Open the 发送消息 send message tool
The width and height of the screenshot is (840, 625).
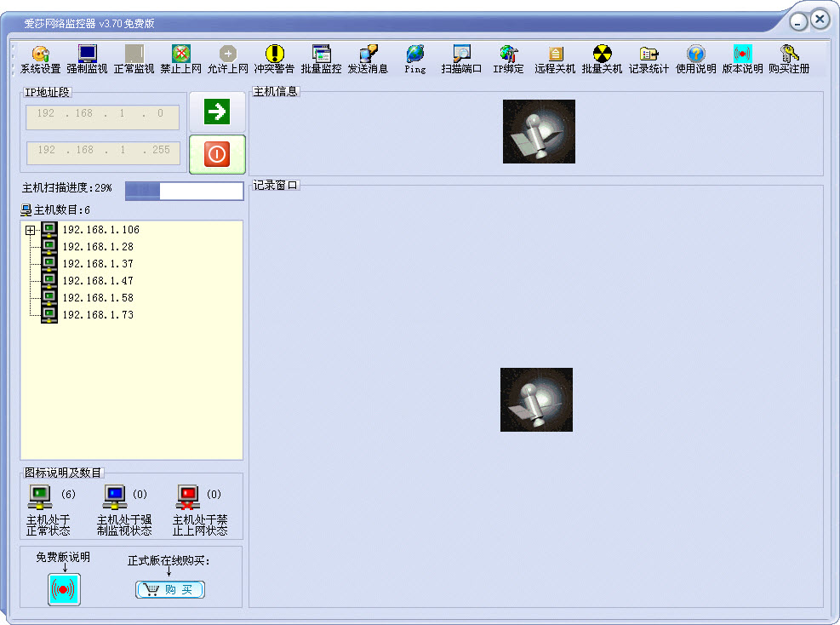point(368,59)
